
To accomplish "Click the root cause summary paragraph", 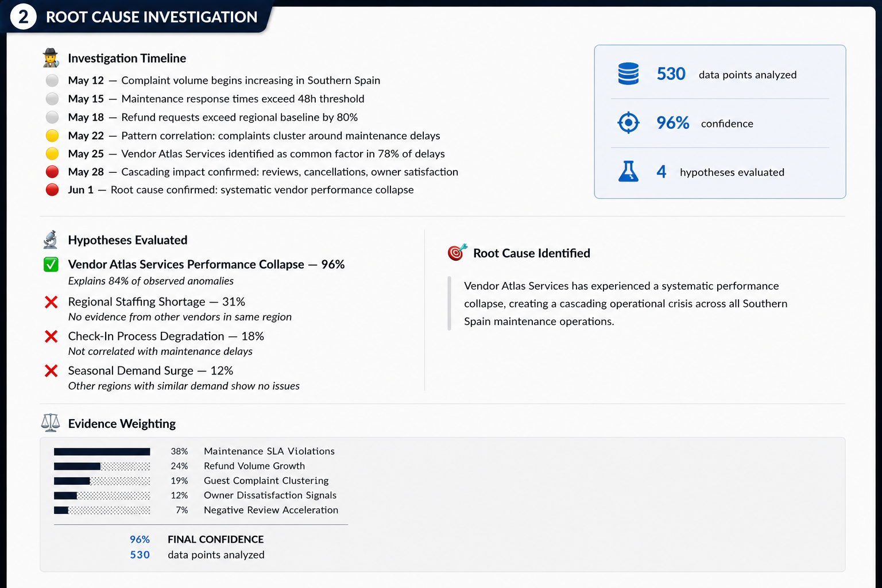I will (626, 304).
